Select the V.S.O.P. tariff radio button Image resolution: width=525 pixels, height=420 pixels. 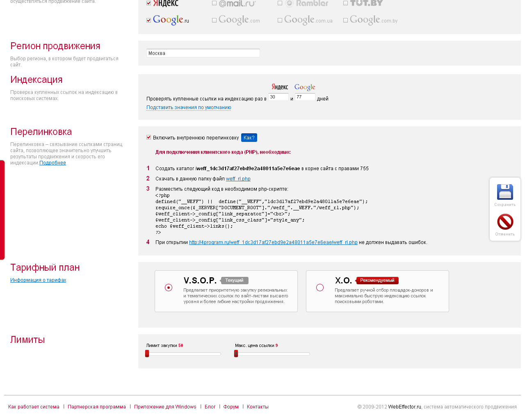pos(169,288)
